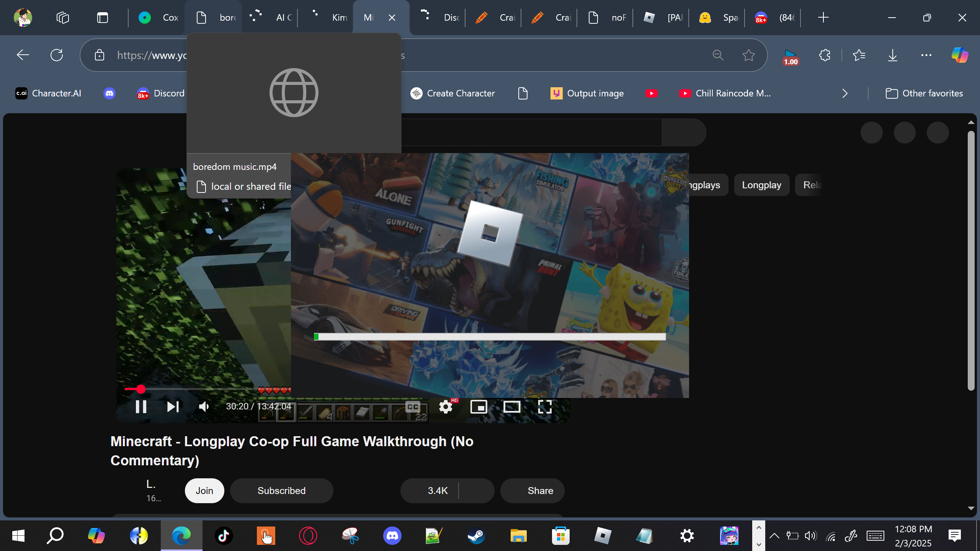Select the Longplay filter chip

(761, 185)
